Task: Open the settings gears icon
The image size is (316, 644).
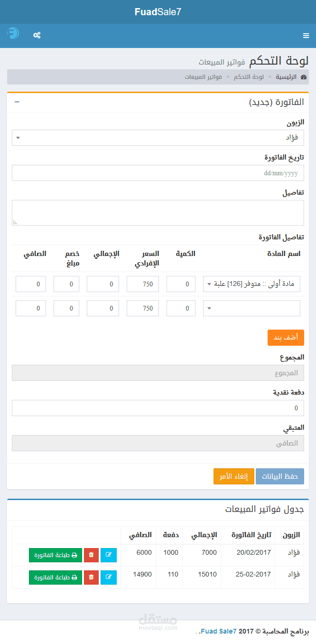Action: pos(37,35)
